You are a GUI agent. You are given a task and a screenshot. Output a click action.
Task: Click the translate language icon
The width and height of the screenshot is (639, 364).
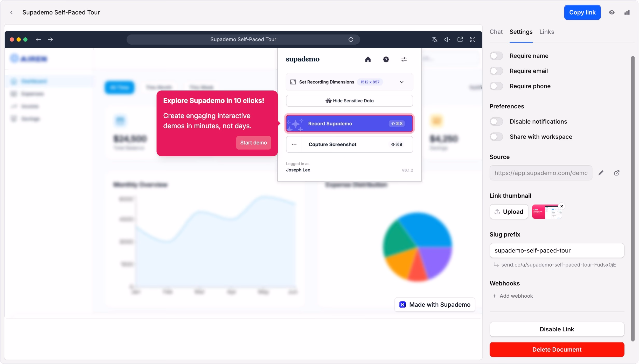coord(435,39)
